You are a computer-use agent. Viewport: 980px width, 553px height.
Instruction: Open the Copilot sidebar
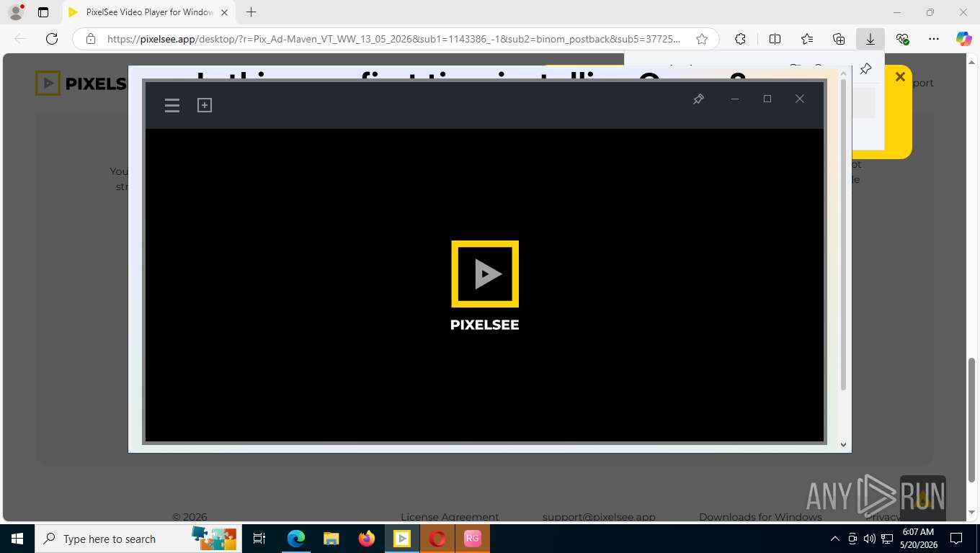pyautogui.click(x=964, y=39)
